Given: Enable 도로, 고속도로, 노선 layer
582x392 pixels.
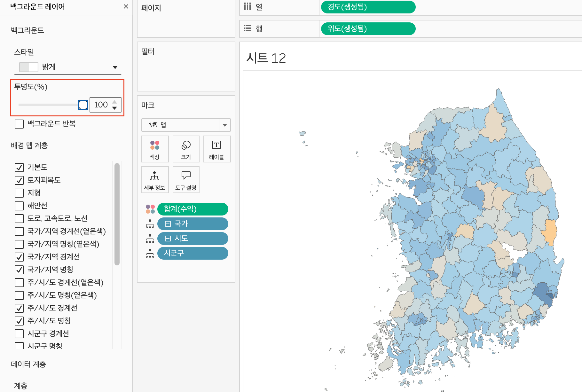Looking at the screenshot, I should point(19,218).
